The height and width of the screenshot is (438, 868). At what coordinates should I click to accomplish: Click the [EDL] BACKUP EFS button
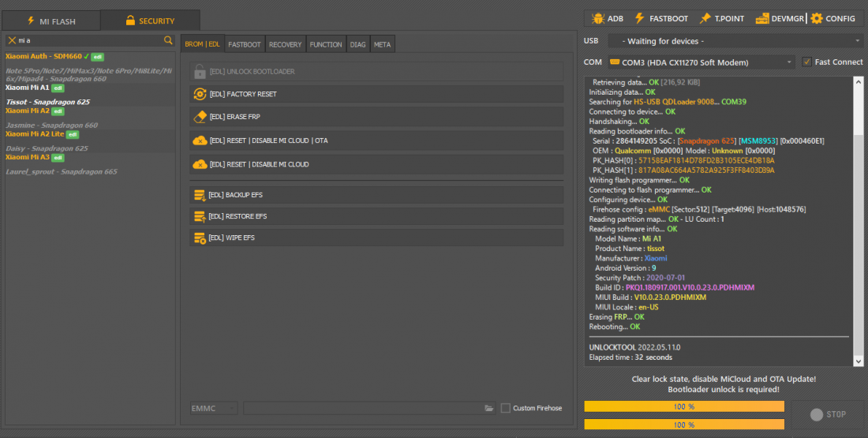click(376, 195)
